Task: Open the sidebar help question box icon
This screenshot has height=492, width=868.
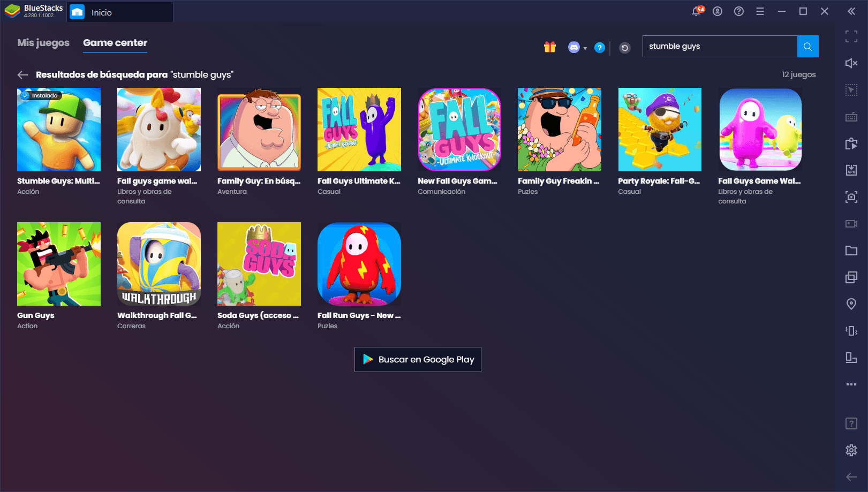Action: coord(851,423)
